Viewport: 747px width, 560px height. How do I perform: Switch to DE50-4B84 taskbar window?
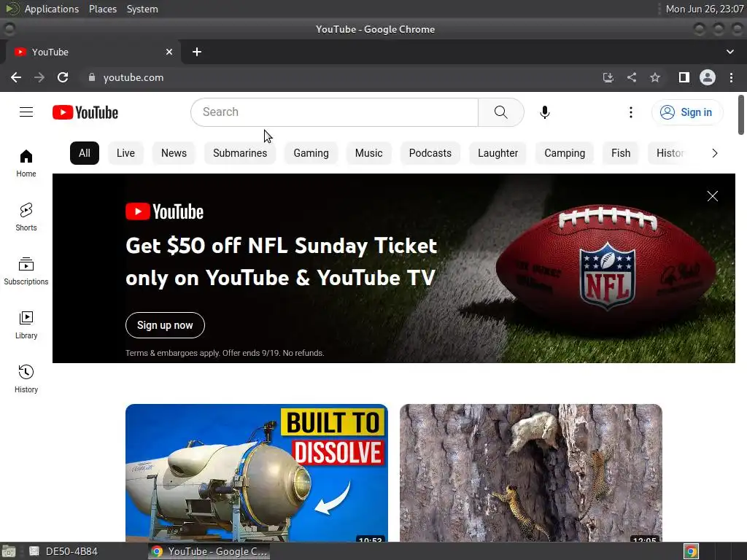click(64, 551)
